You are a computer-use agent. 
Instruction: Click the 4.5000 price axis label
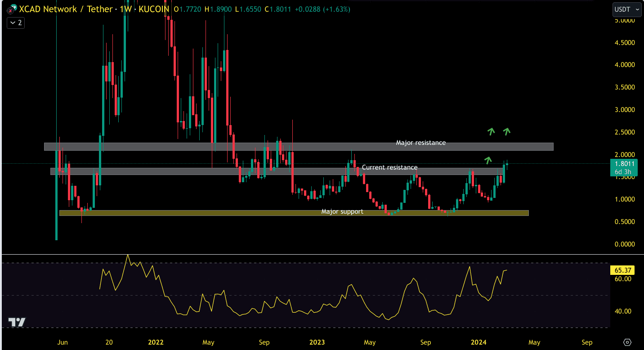(x=626, y=43)
